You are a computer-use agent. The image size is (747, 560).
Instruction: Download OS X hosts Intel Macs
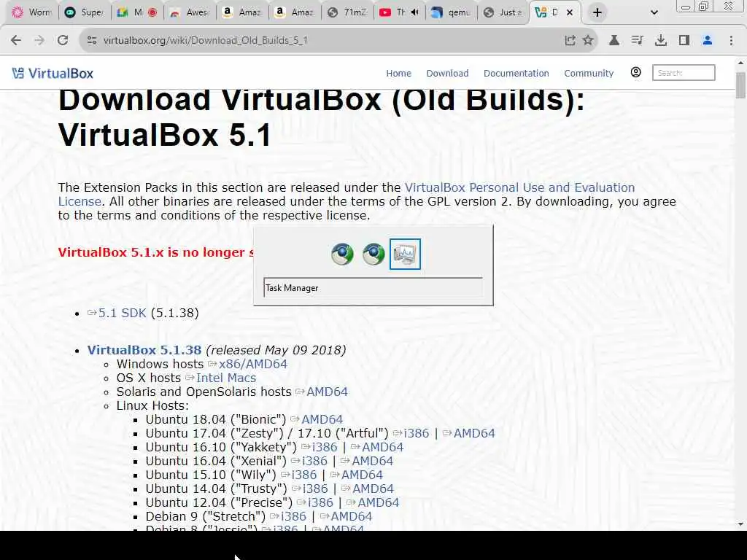point(221,378)
